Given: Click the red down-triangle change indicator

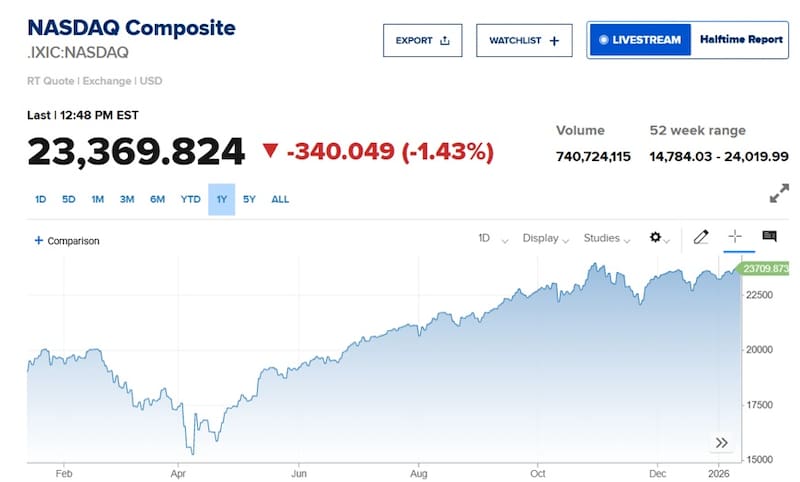Looking at the screenshot, I should coord(270,152).
